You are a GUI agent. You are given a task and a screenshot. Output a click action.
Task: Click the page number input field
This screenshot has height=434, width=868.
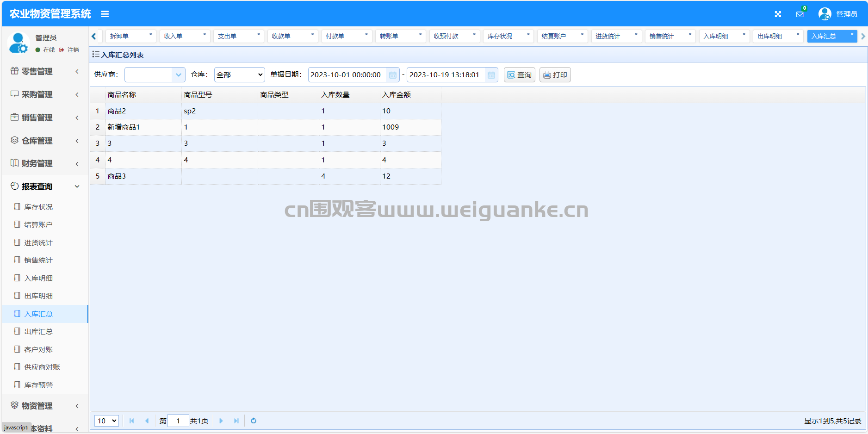[x=178, y=421]
